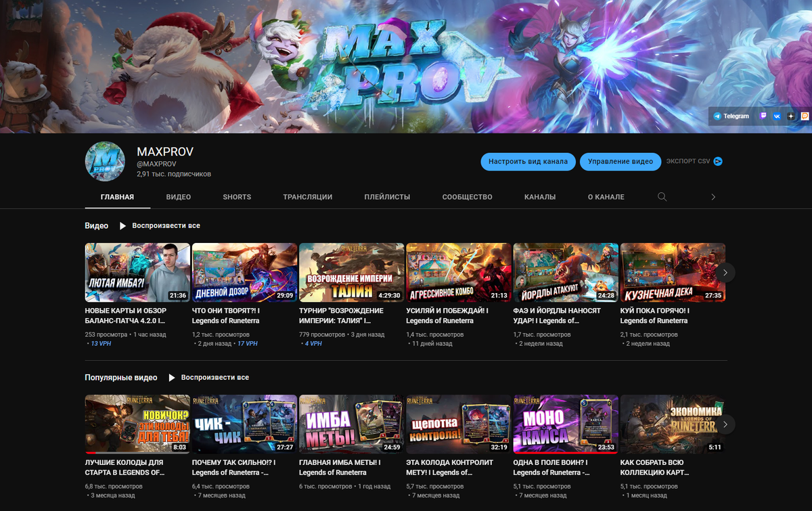Open the НОВИЧОК? video thumbnail
The image size is (812, 511).
(x=137, y=424)
